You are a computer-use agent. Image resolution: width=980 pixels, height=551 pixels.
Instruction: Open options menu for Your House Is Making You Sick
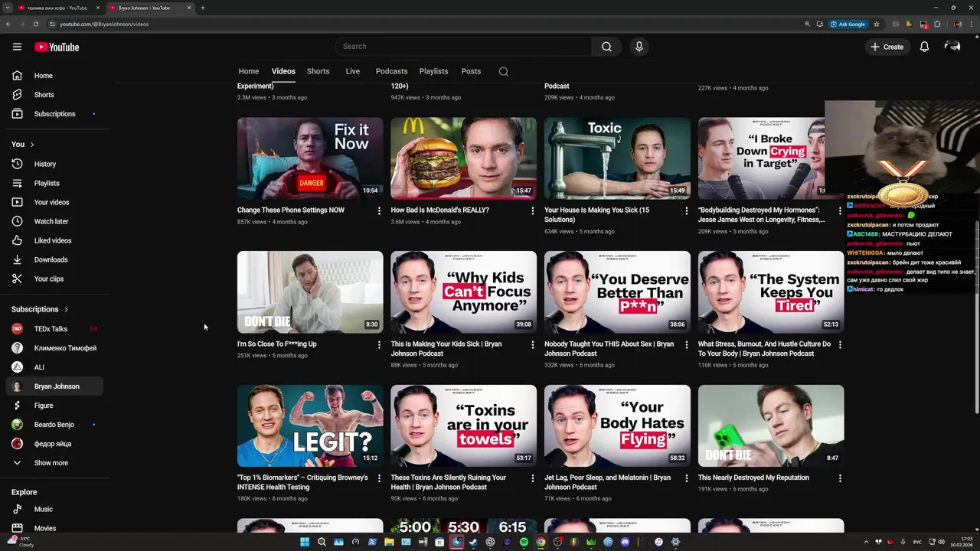tap(686, 210)
